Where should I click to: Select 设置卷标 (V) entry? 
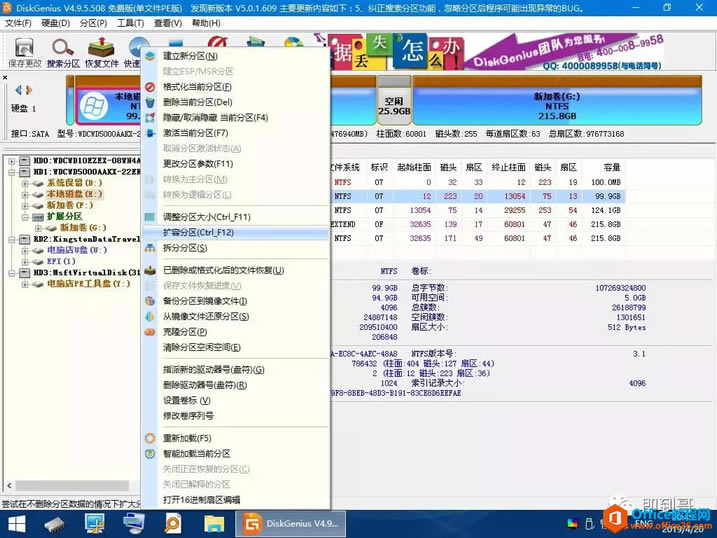[187, 400]
